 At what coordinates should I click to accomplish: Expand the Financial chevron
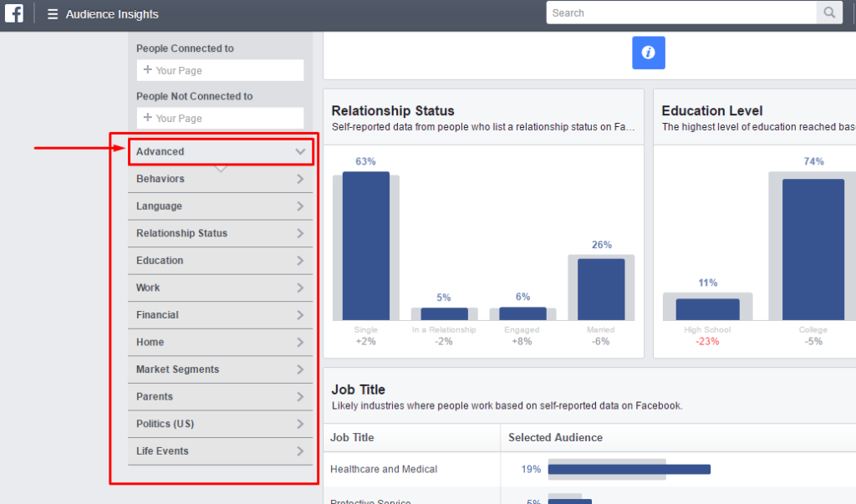tap(300, 315)
